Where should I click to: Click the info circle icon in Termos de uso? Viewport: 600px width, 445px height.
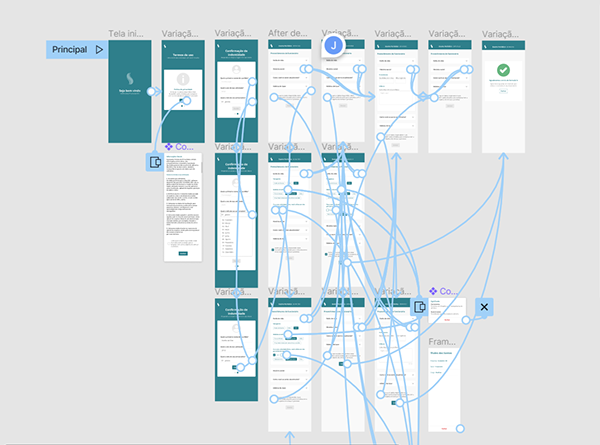coord(182,79)
